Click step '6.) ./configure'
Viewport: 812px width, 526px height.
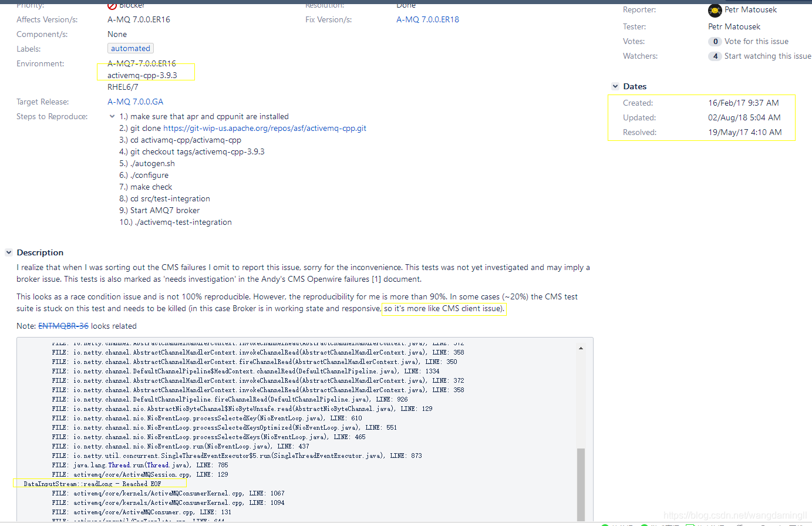click(x=144, y=175)
